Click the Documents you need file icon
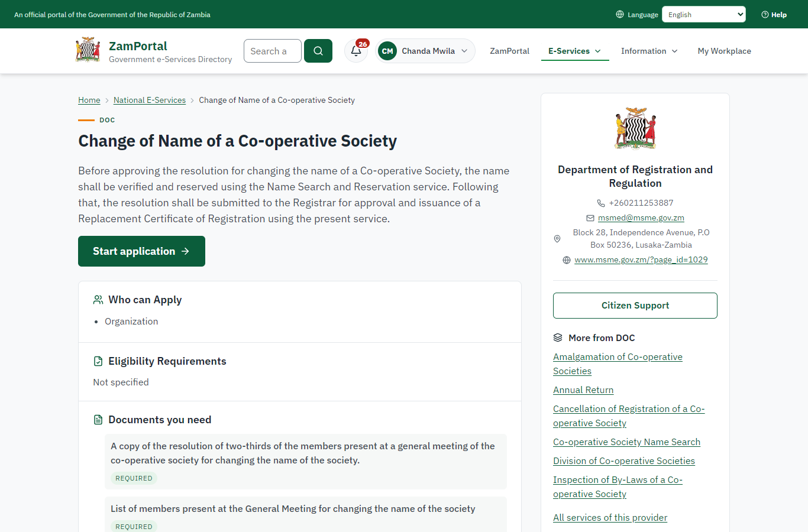 (x=98, y=420)
